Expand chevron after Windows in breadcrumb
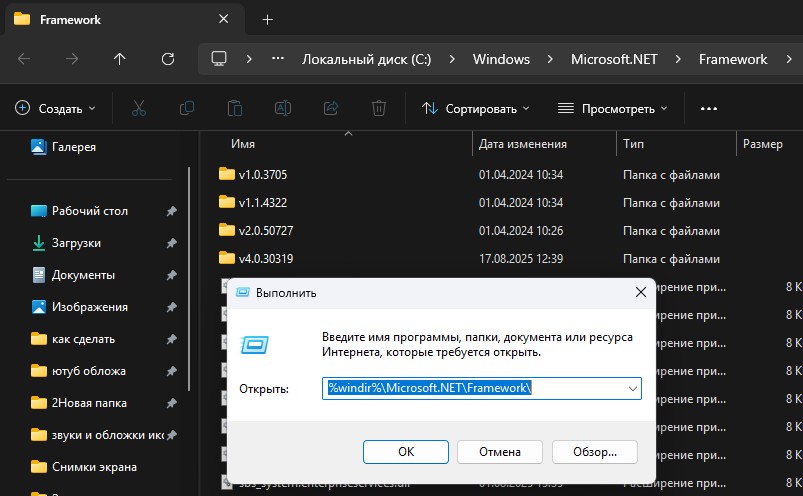The image size is (803, 496). click(x=550, y=59)
